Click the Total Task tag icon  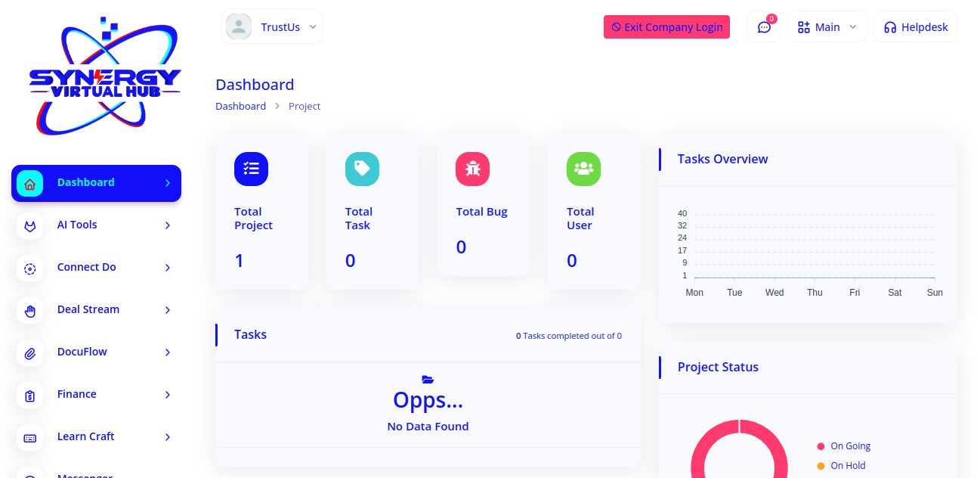(x=362, y=169)
